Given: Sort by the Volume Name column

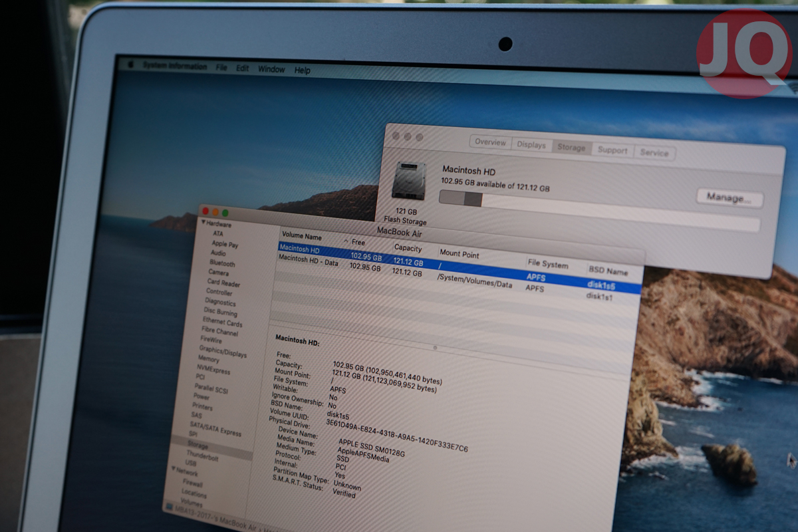Looking at the screenshot, I should coord(301,237).
